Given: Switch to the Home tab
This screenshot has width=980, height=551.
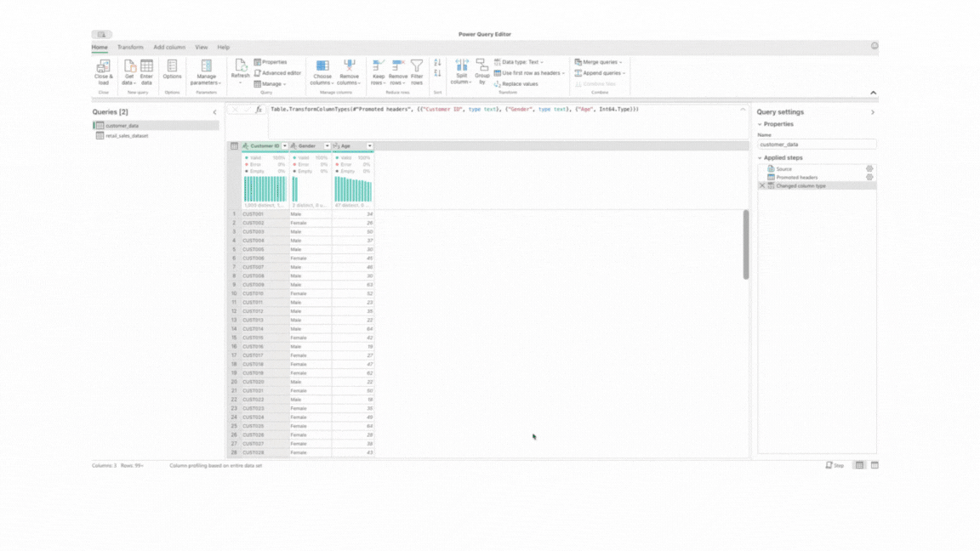Looking at the screenshot, I should coord(100,48).
